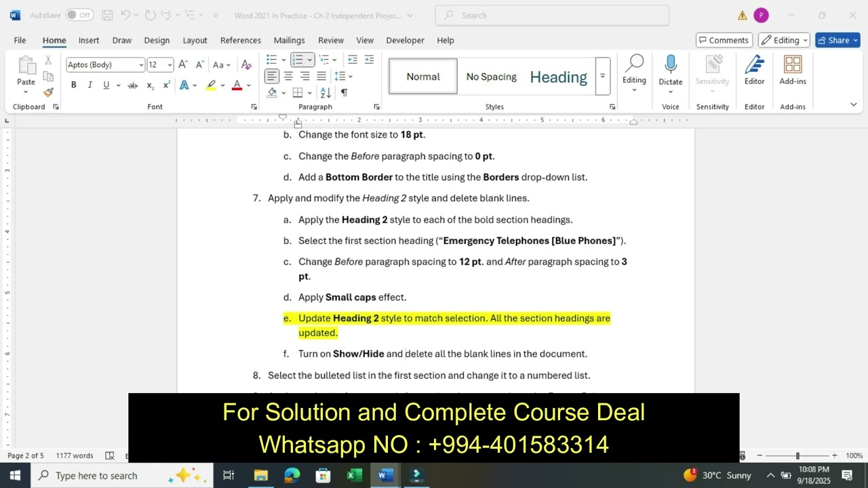
Task: Open the Editor pane button
Action: (x=754, y=70)
